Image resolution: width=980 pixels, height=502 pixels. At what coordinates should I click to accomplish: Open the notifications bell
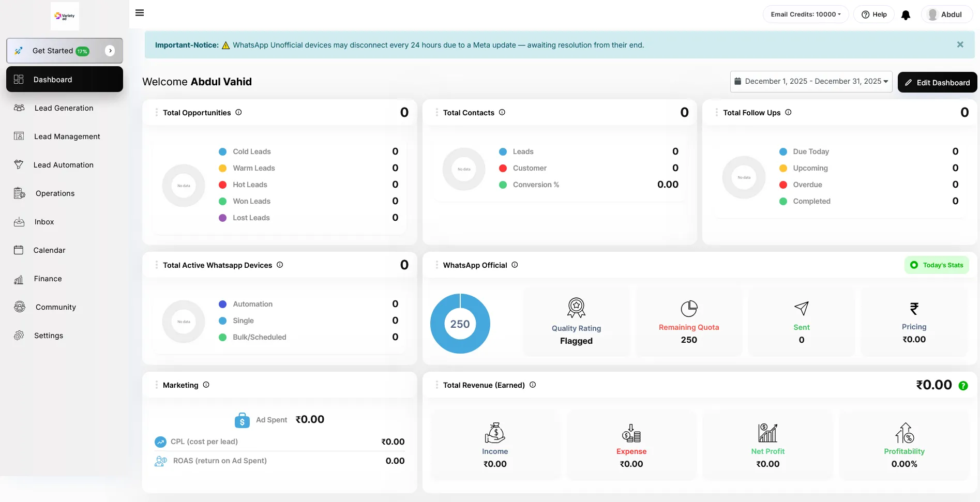(906, 15)
